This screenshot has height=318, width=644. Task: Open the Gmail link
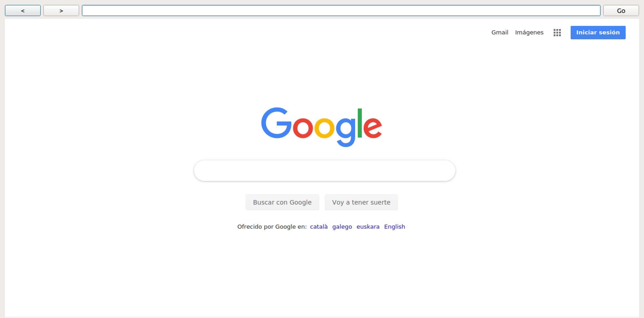(500, 32)
